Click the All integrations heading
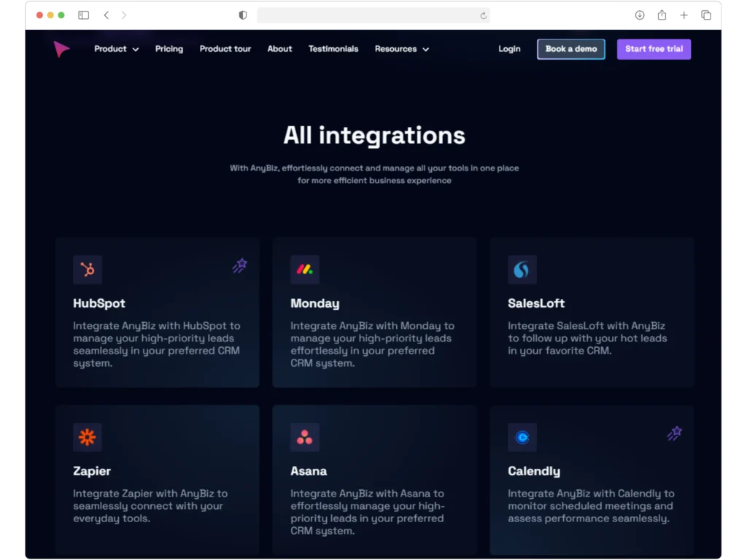The height and width of the screenshot is (560, 747). point(374,135)
